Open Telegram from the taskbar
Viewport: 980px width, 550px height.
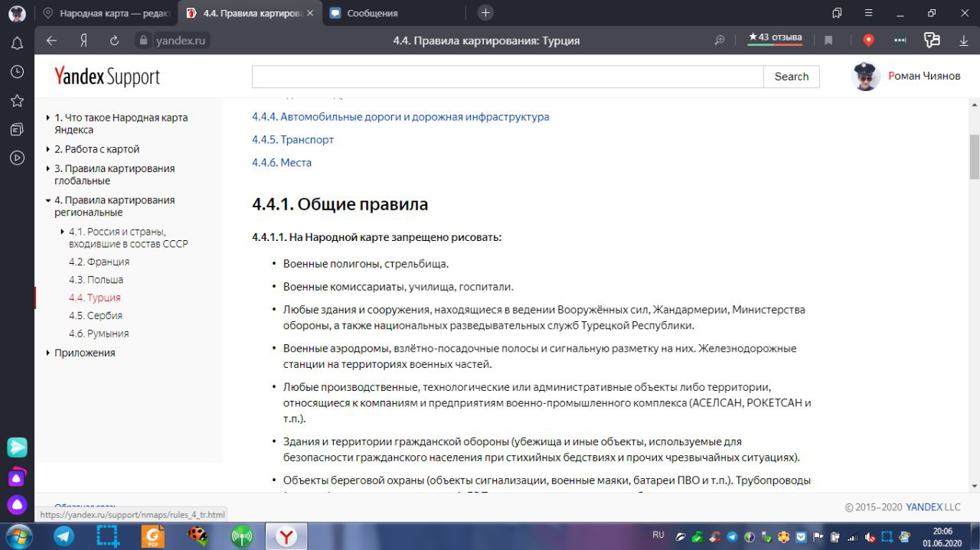click(x=64, y=536)
